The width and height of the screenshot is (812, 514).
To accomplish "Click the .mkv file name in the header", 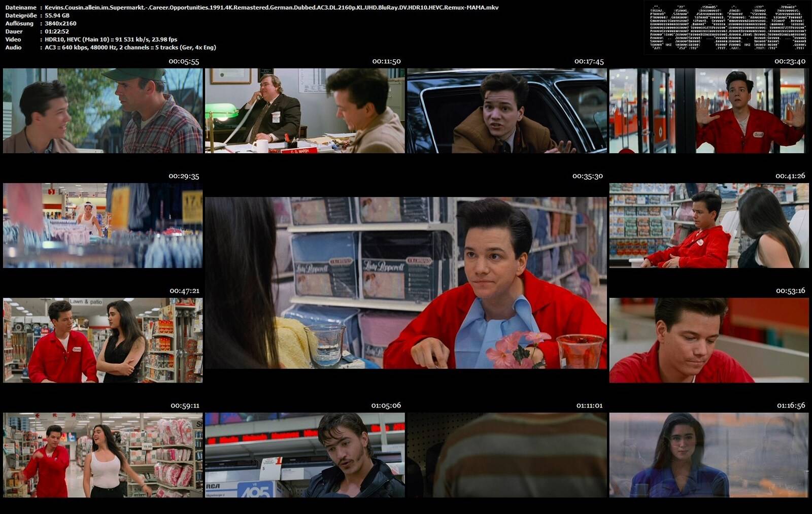I will click(272, 8).
